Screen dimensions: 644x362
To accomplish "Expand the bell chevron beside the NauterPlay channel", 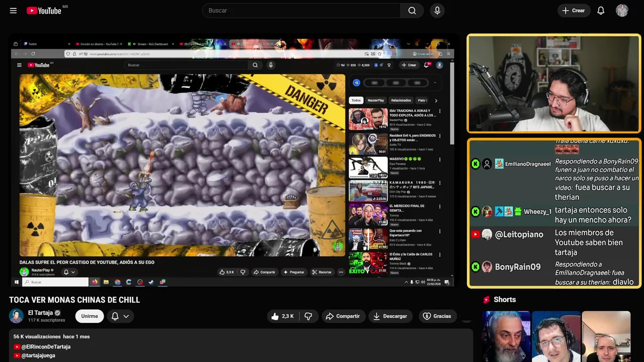I will [x=73, y=272].
